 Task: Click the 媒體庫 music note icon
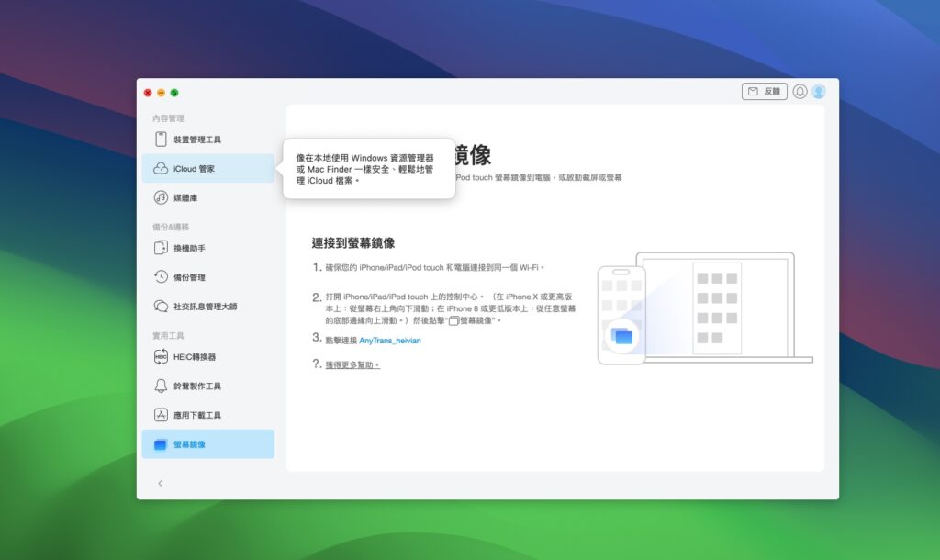coord(162,197)
